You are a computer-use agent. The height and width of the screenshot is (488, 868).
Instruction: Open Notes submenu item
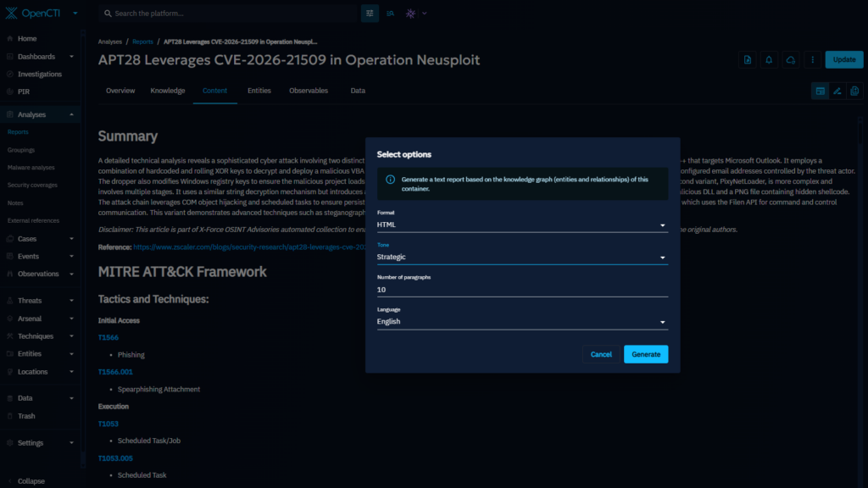15,203
